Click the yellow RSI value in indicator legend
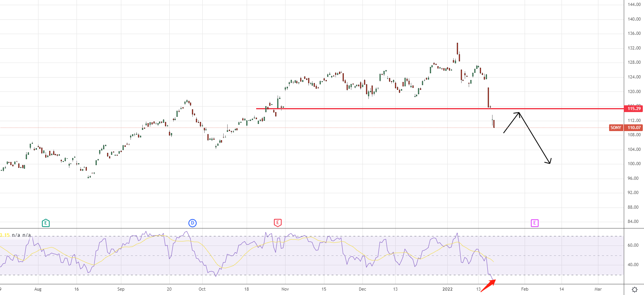The image size is (644, 295). click(5, 235)
